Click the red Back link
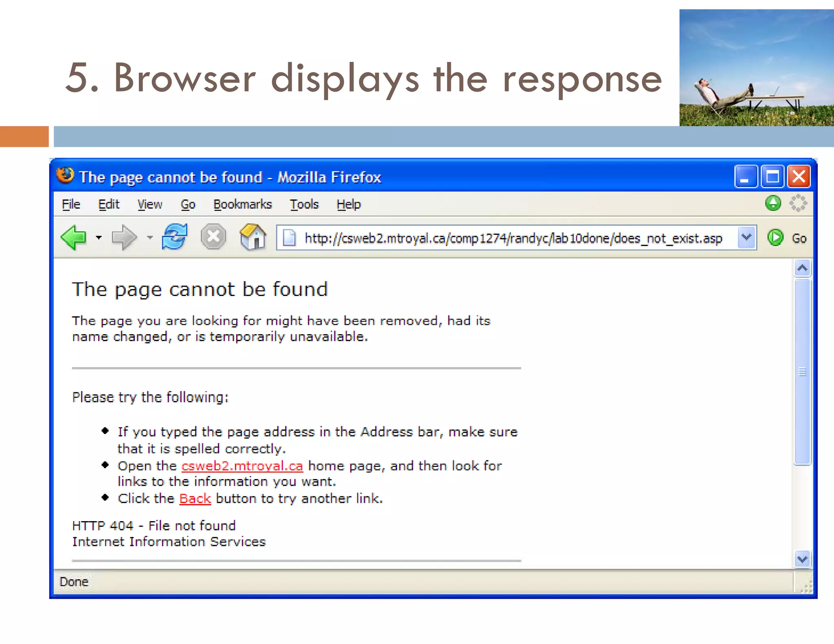This screenshot has width=834, height=644. coord(195,498)
